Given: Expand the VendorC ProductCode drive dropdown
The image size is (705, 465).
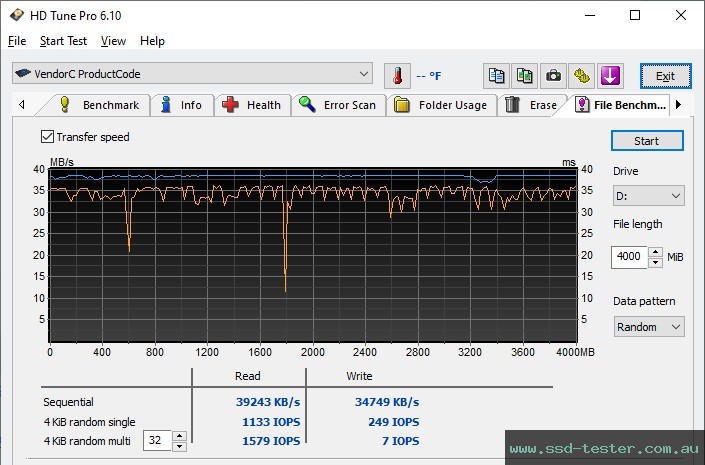Looking at the screenshot, I should 364,74.
